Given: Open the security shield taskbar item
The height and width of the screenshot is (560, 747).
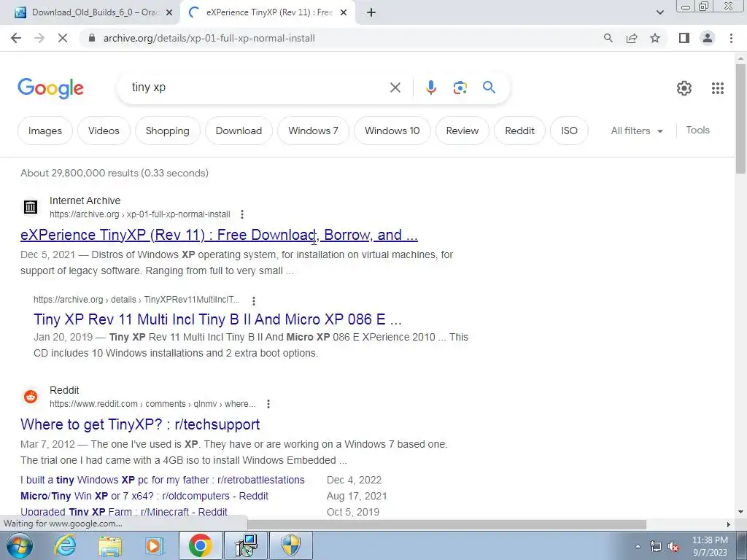Looking at the screenshot, I should pos(291,545).
